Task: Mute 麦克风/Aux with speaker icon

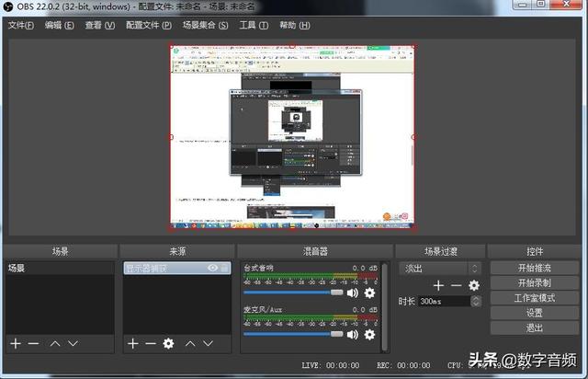Action: 353,334
